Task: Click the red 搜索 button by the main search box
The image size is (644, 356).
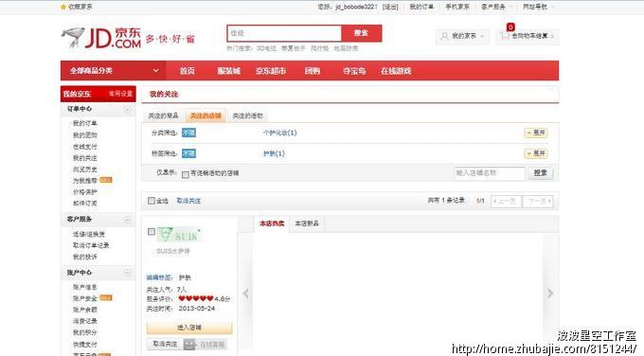Action: (362, 33)
